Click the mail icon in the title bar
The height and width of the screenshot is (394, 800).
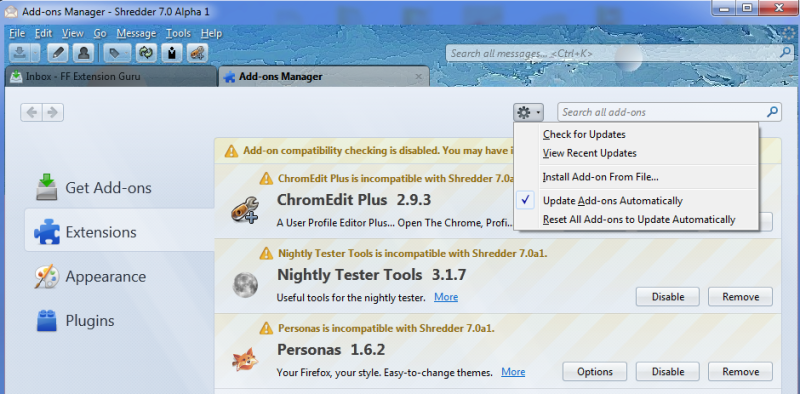[11, 11]
